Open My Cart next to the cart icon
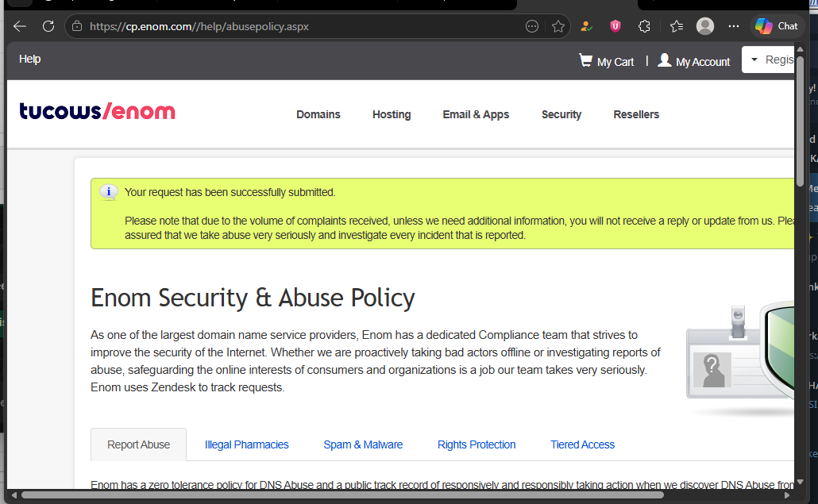 [615, 62]
